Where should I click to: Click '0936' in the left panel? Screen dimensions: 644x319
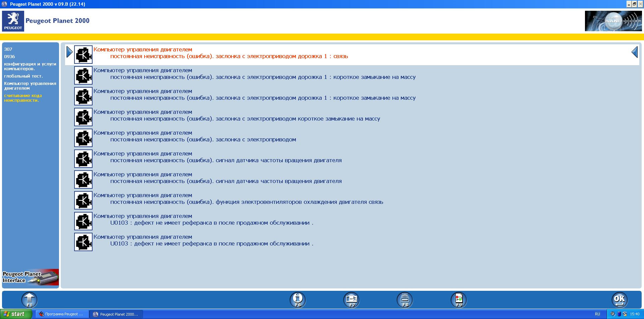(9, 56)
